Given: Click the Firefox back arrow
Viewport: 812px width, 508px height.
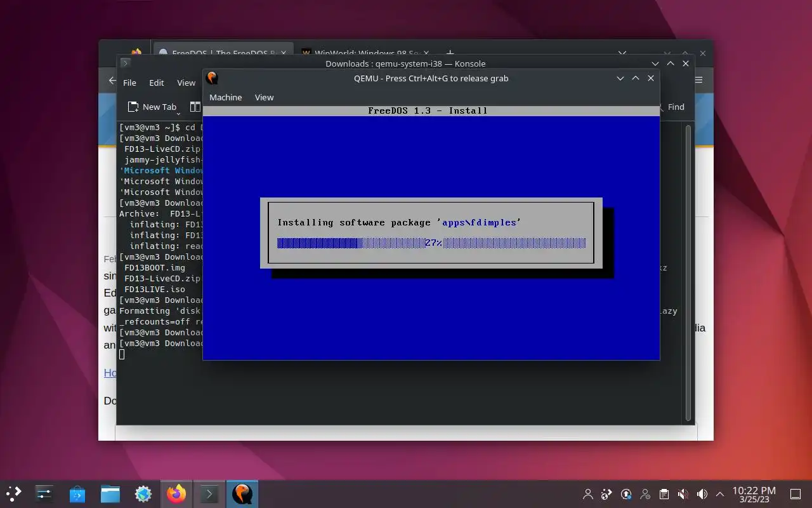Looking at the screenshot, I should point(112,81).
